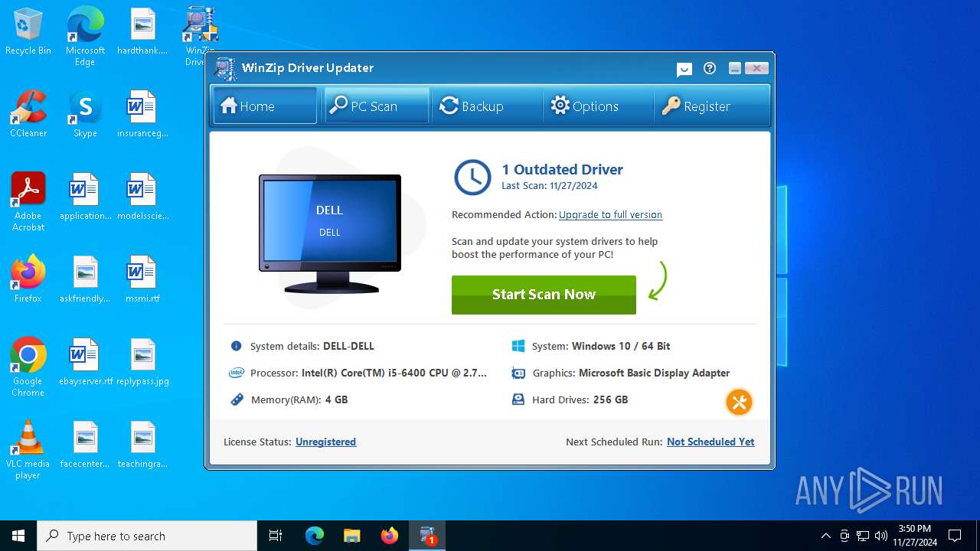980x551 pixels.
Task: Click the orange wrench tools icon
Action: pyautogui.click(x=739, y=402)
